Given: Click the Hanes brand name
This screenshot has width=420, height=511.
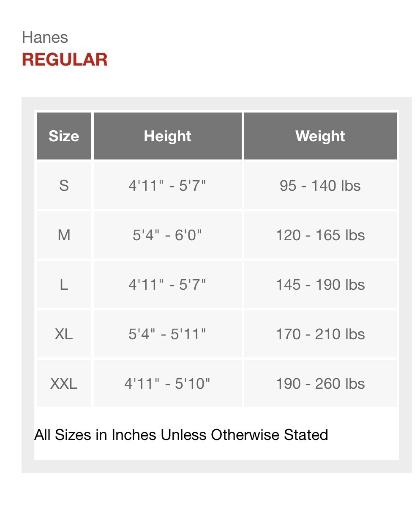Looking at the screenshot, I should point(45,37).
